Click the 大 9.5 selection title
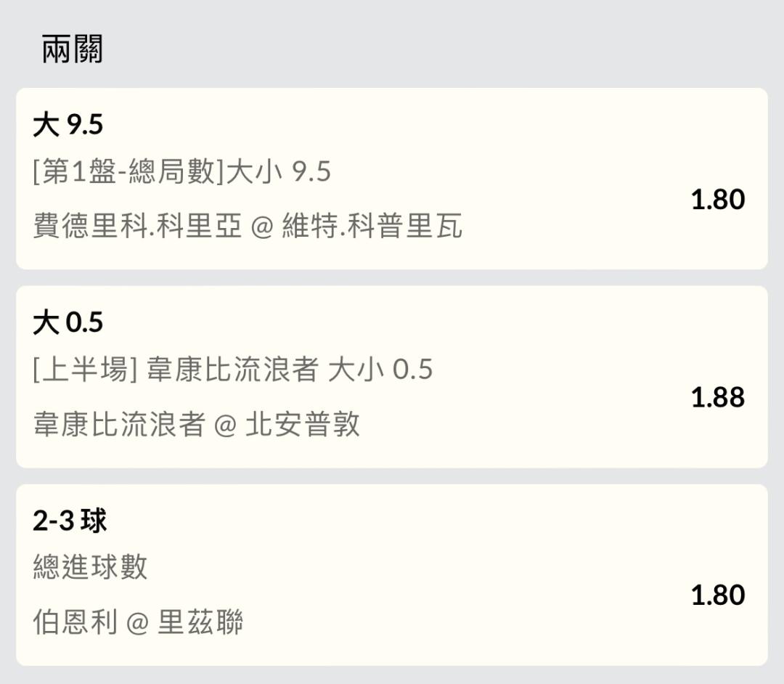The image size is (784, 684). pos(68,124)
